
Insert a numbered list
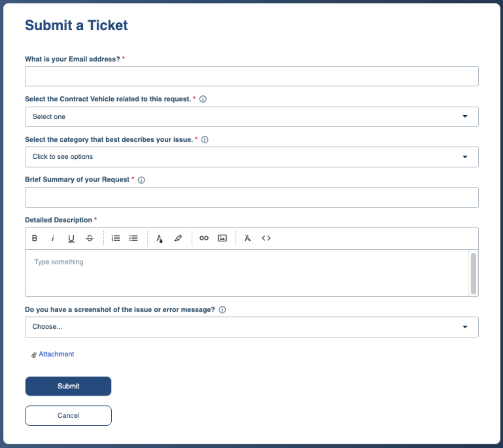[x=115, y=238]
